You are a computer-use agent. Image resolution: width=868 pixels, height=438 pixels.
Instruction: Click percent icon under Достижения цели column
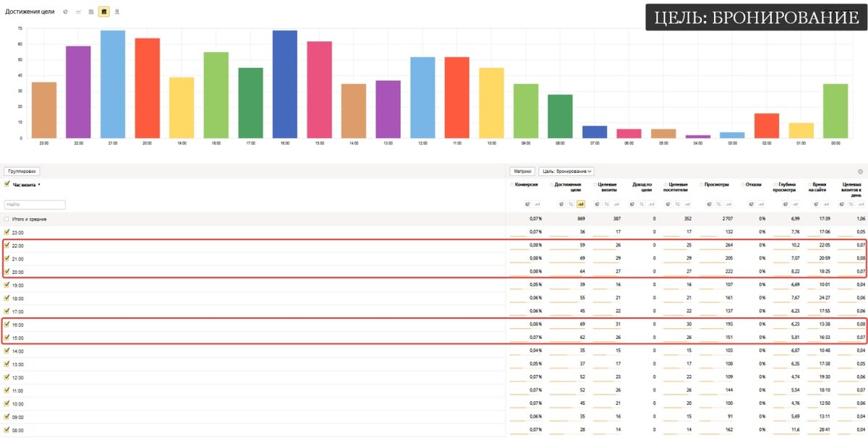click(571, 205)
